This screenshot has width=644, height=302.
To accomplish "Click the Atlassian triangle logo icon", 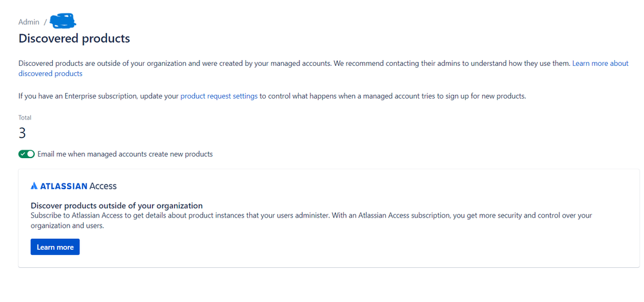I will [x=34, y=186].
